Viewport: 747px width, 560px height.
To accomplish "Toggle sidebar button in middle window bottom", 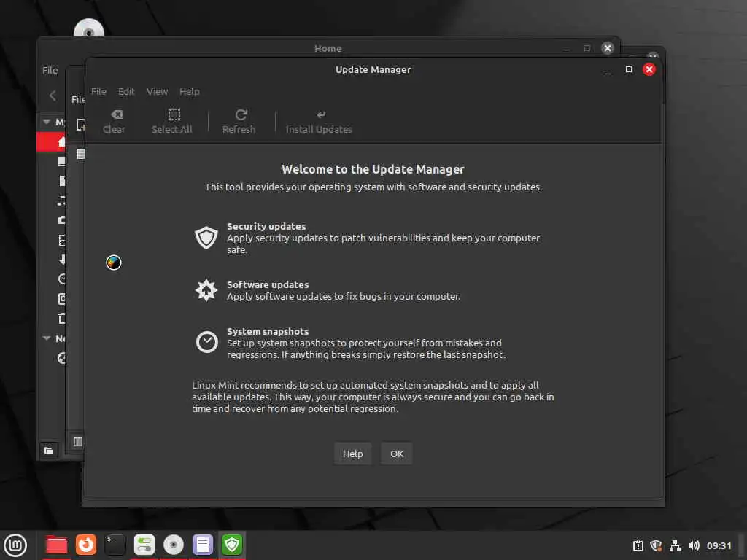I will [x=77, y=442].
